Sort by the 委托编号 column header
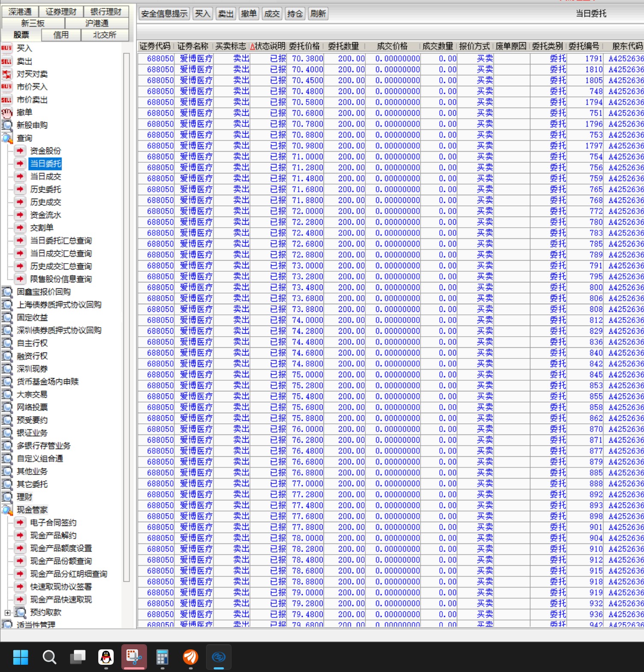Image resolution: width=644 pixels, height=672 pixels. 584,46
